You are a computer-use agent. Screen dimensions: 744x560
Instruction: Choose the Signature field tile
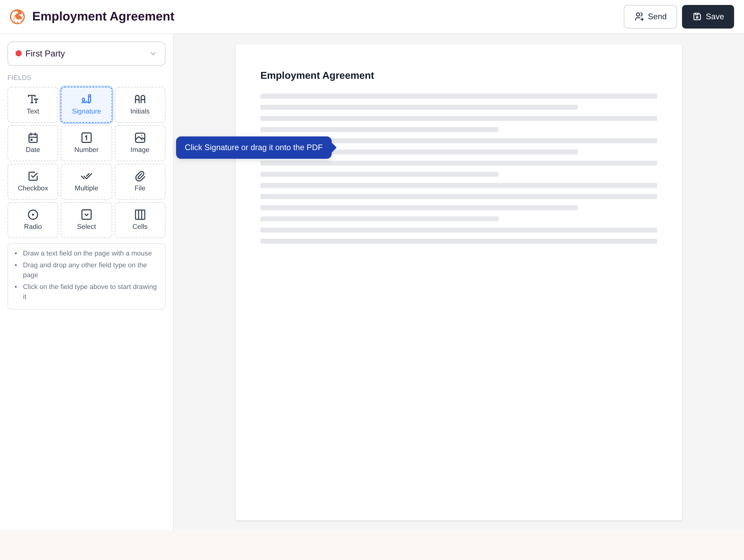coord(86,104)
